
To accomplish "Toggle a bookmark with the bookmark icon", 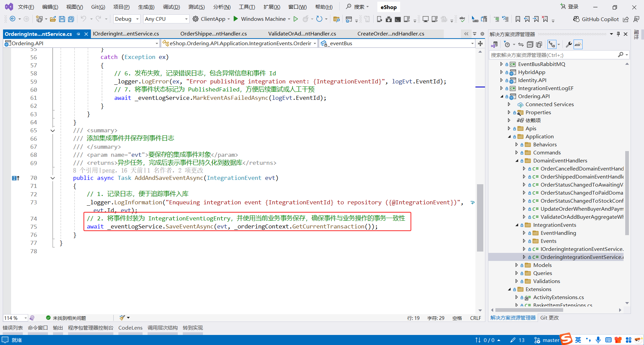I will [518, 19].
